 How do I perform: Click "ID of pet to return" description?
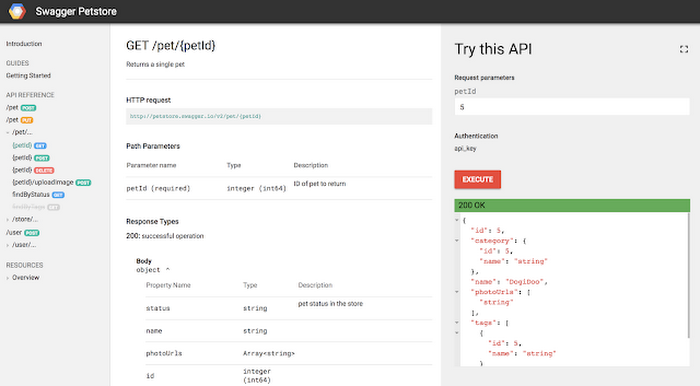(320, 183)
